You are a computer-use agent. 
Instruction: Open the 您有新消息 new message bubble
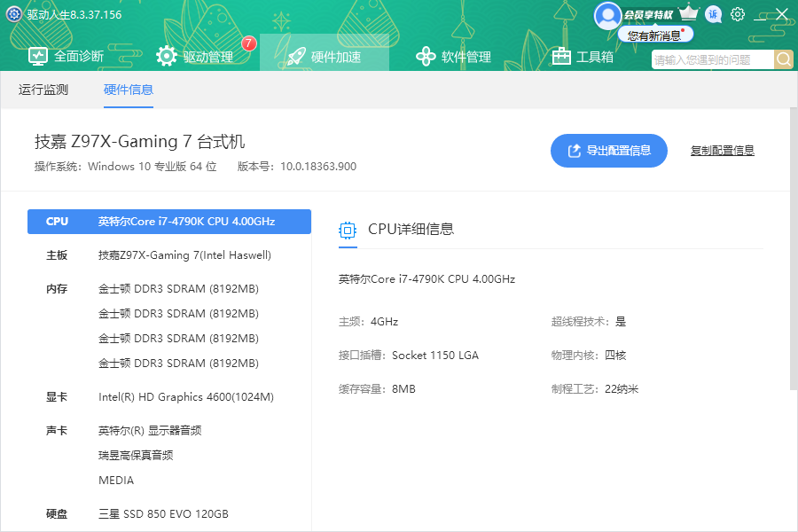(x=655, y=35)
